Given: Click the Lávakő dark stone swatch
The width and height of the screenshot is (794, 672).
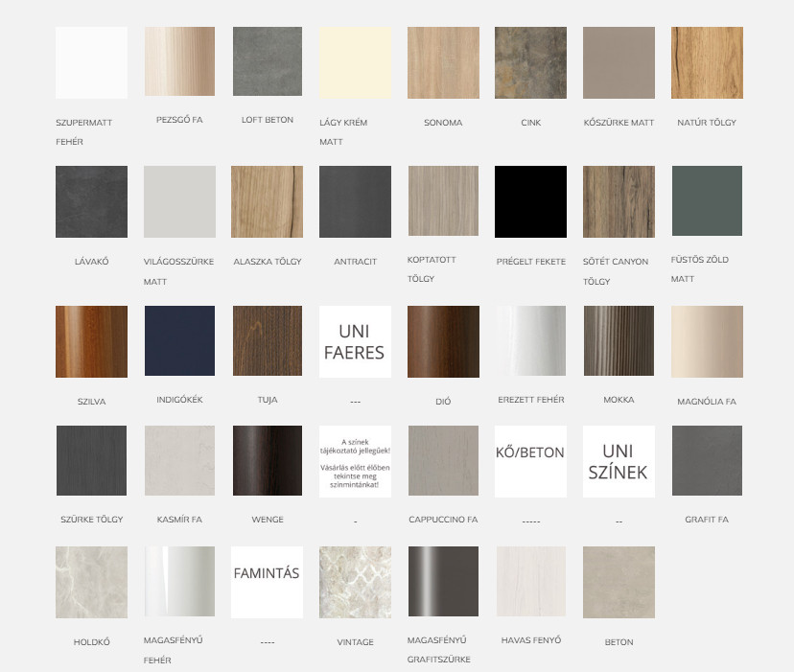Looking at the screenshot, I should (x=91, y=201).
